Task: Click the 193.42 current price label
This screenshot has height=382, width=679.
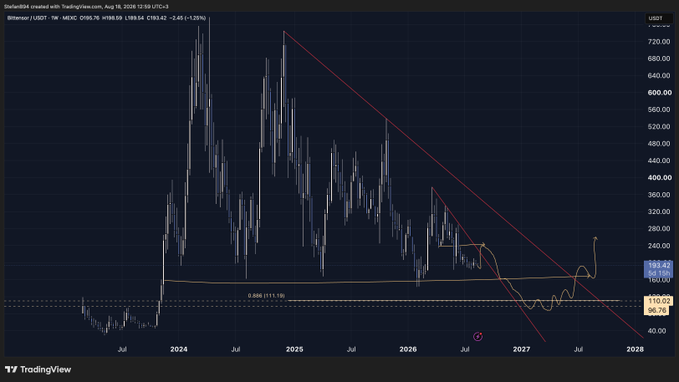Action: tap(659, 265)
